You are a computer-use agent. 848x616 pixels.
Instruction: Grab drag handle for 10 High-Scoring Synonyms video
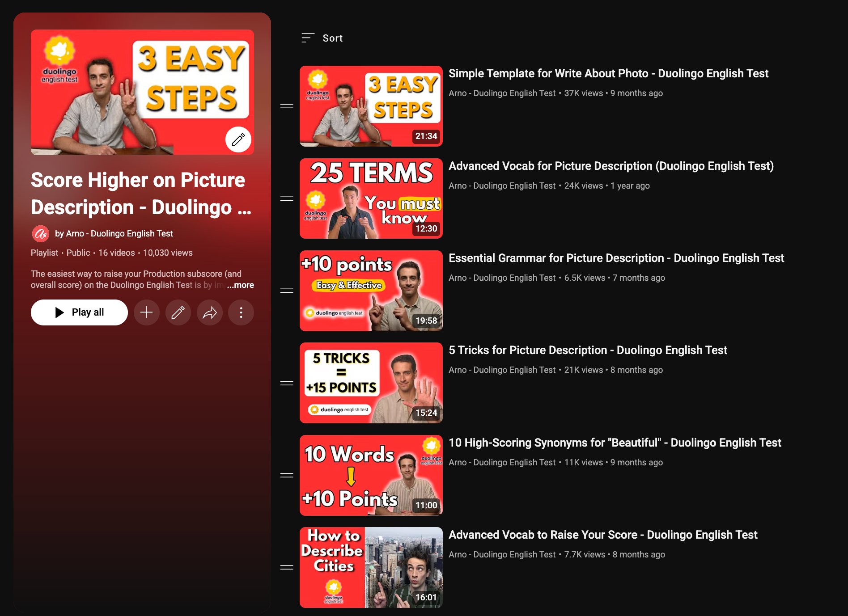pyautogui.click(x=287, y=475)
